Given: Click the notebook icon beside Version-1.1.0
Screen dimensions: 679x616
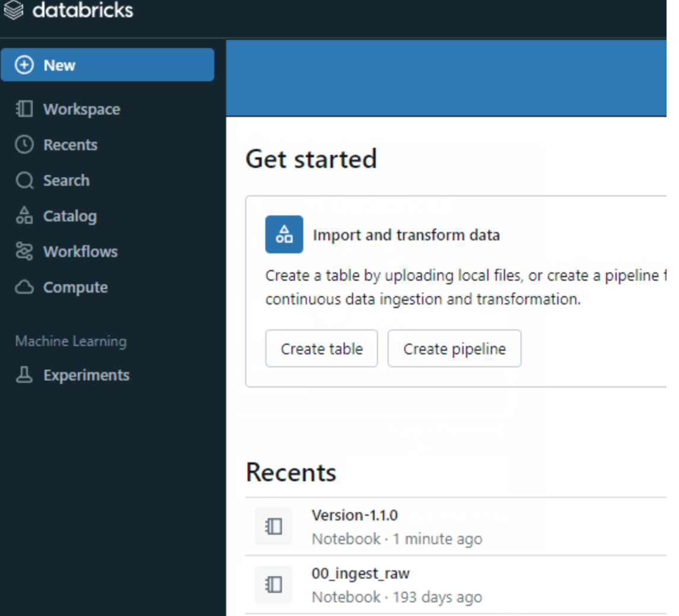Looking at the screenshot, I should click(274, 526).
